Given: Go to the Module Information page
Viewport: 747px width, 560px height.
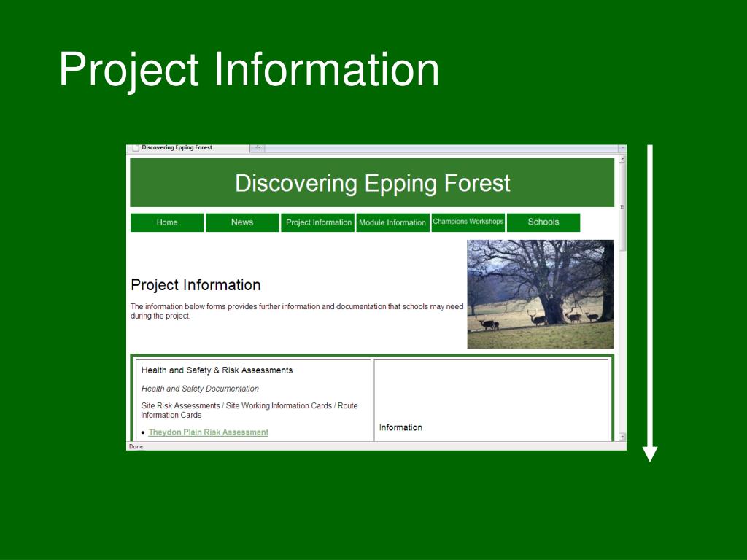Looking at the screenshot, I should click(392, 222).
